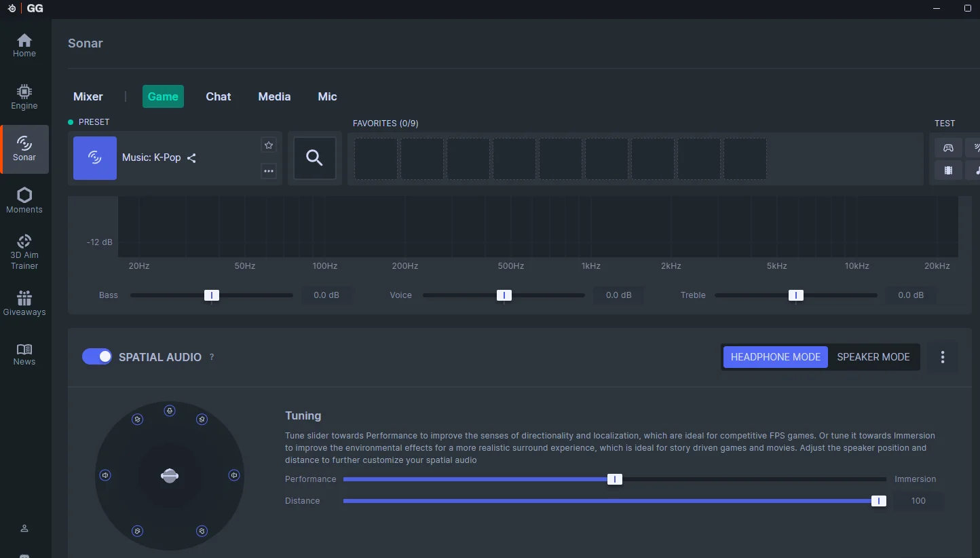Click the Tuning heading
This screenshot has height=558, width=980.
[x=303, y=415]
